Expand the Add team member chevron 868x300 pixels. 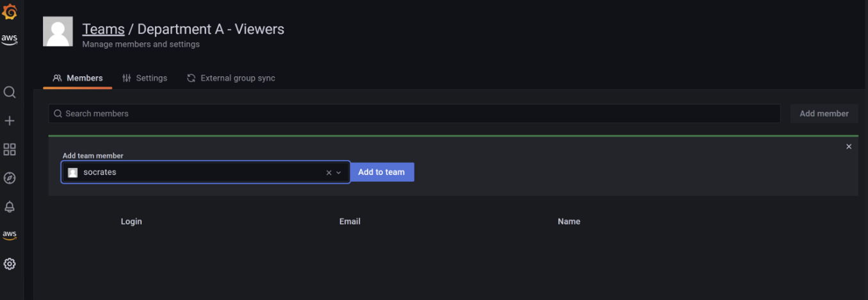pyautogui.click(x=339, y=172)
